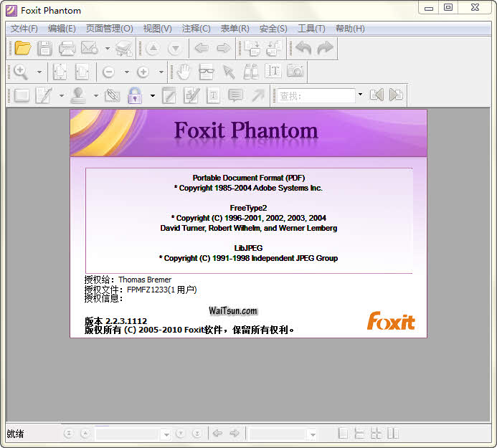Click the Print icon in toolbar
Image resolution: width=497 pixels, height=448 pixels.
coord(67,49)
